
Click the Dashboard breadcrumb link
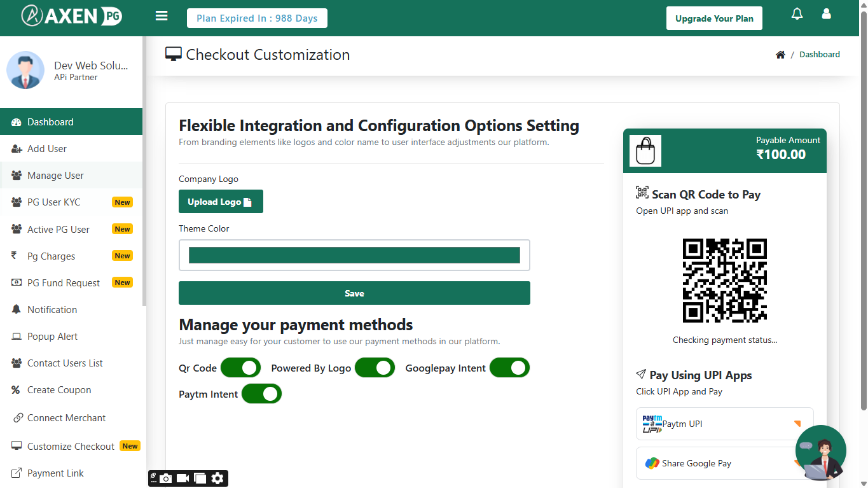tap(819, 54)
